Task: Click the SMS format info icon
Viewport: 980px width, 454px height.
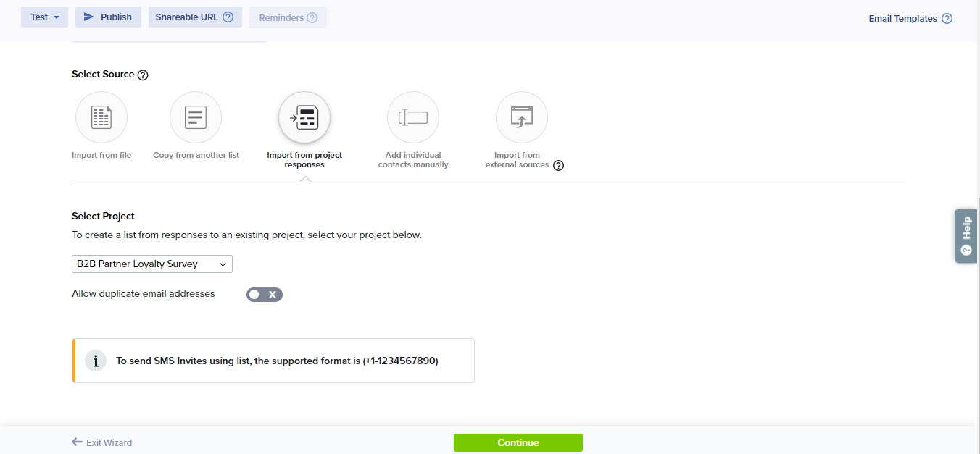Action: coord(96,361)
